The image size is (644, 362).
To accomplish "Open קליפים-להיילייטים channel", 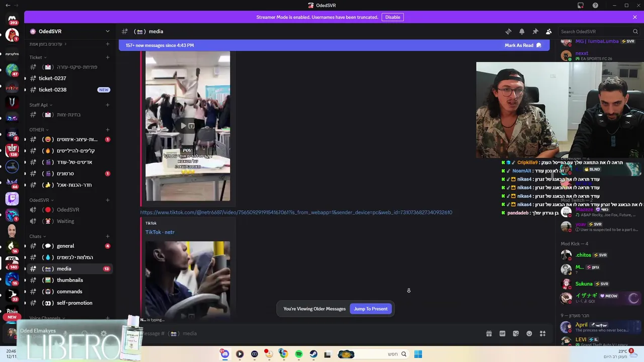I will pyautogui.click(x=69, y=151).
